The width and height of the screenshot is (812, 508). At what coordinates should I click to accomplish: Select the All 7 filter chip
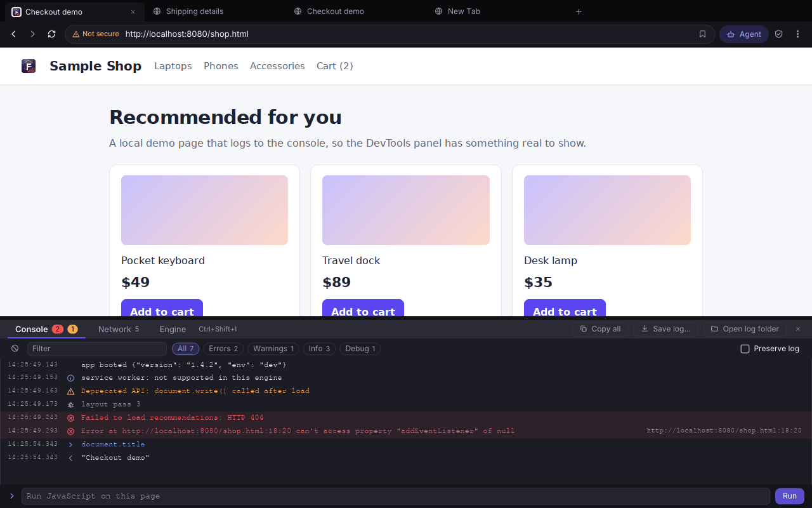click(186, 349)
